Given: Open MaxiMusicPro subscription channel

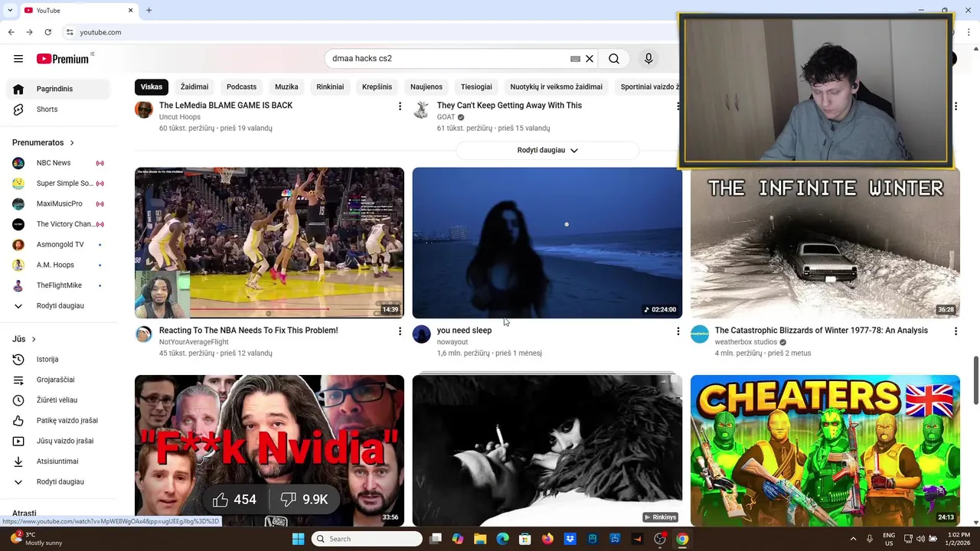Looking at the screenshot, I should pos(58,204).
